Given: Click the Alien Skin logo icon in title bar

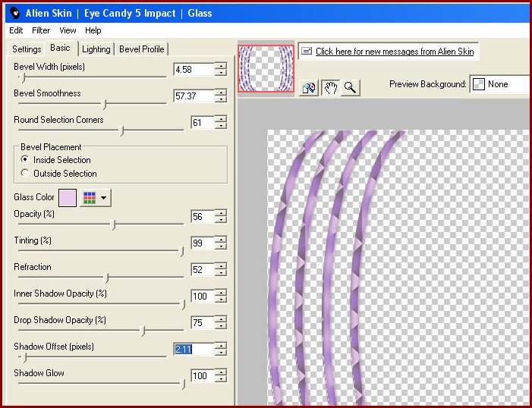Looking at the screenshot, I should tap(15, 13).
